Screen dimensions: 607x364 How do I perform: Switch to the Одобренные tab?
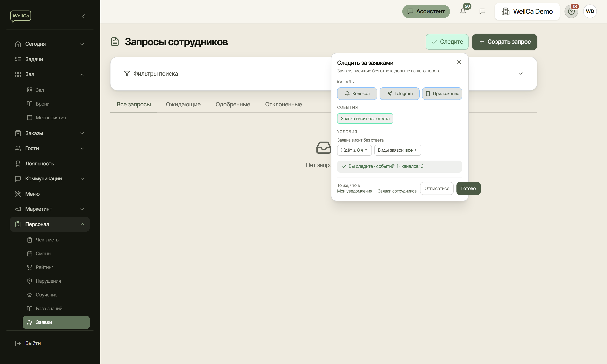click(233, 105)
